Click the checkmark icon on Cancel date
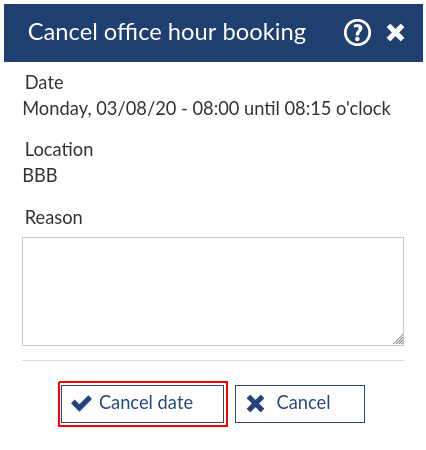 point(81,403)
